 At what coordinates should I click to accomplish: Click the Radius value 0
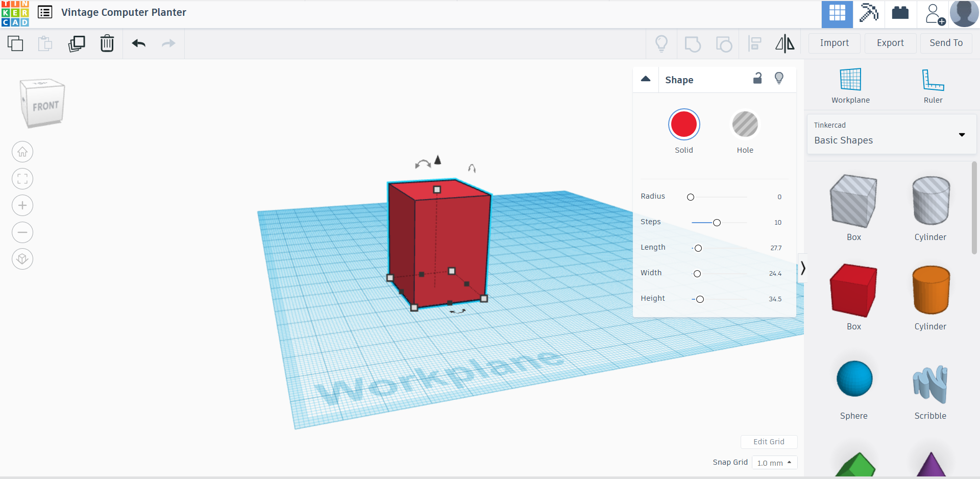pyautogui.click(x=779, y=197)
